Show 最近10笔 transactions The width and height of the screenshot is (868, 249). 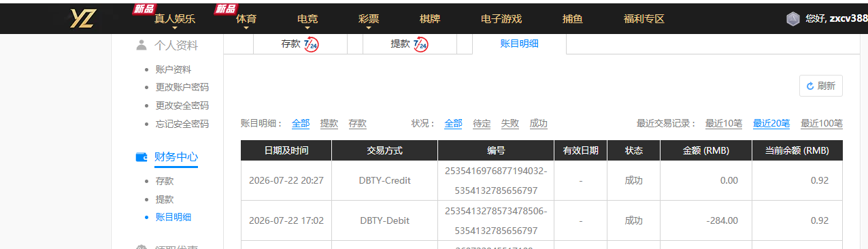(x=724, y=123)
